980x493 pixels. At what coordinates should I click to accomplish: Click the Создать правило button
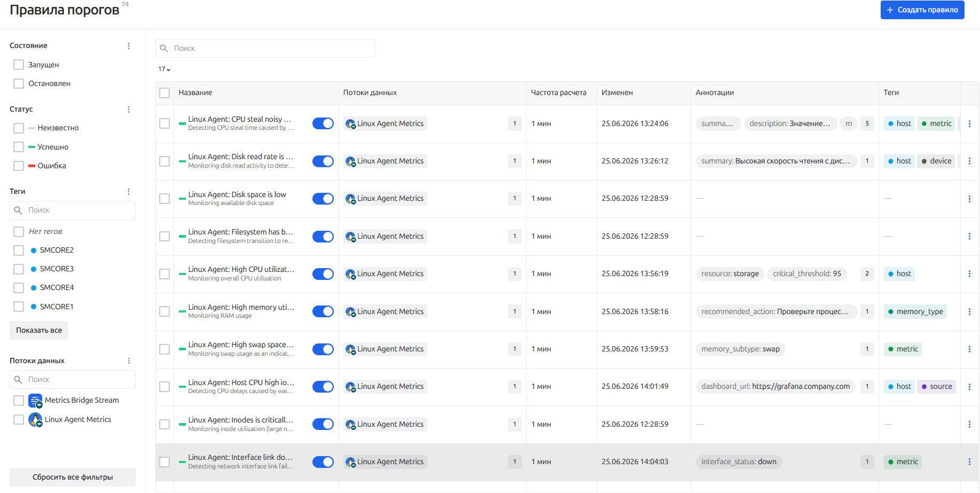922,10
